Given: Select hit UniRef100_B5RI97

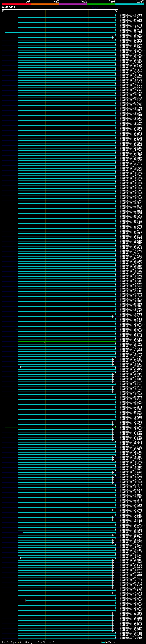Looking at the screenshot, I should pos(131,366).
